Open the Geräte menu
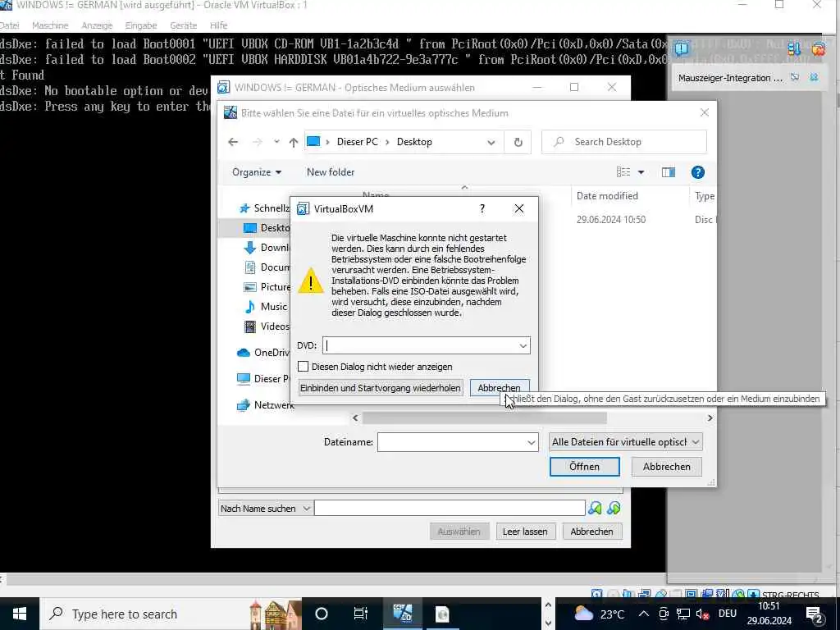Viewport: 840px width, 630px height. tap(183, 25)
